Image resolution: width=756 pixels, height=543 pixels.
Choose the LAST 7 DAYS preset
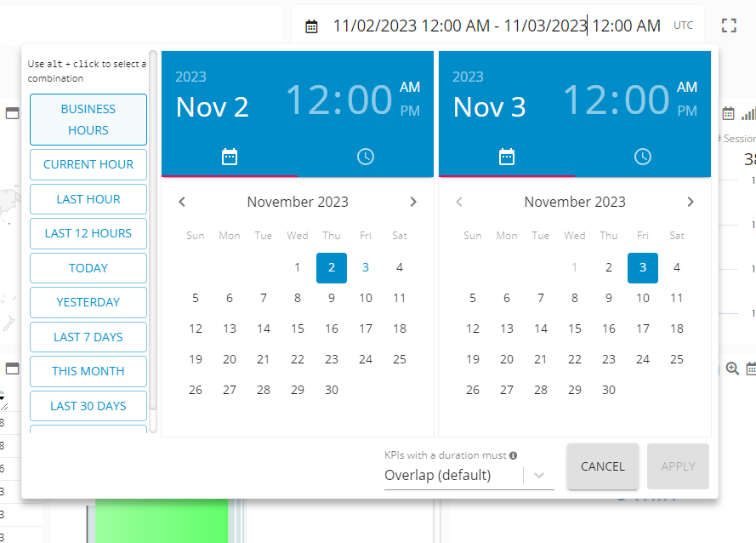tap(88, 337)
